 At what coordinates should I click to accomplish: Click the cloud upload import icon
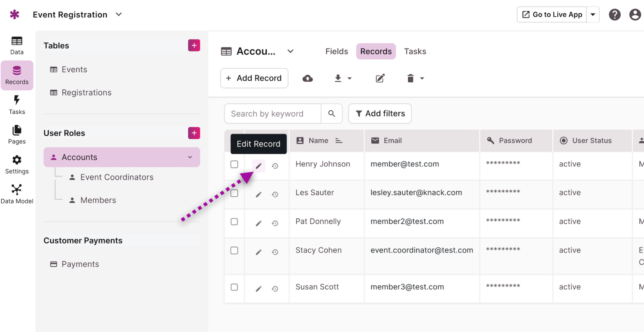pyautogui.click(x=307, y=78)
